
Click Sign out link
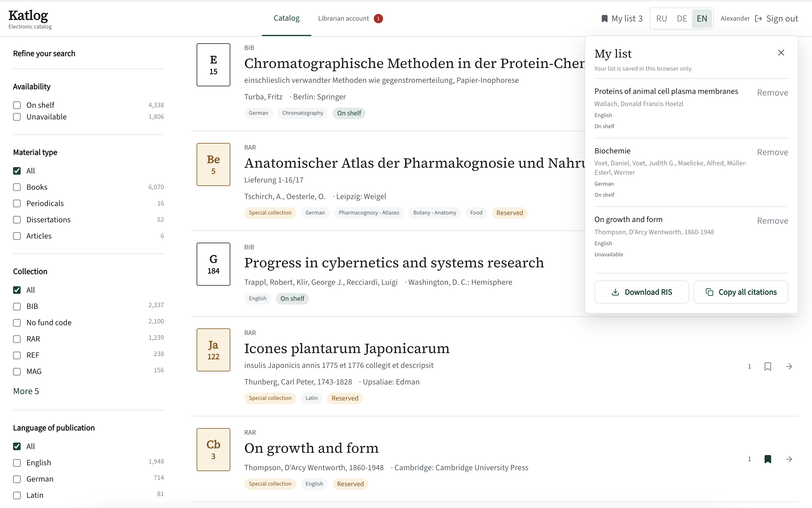pos(782,19)
